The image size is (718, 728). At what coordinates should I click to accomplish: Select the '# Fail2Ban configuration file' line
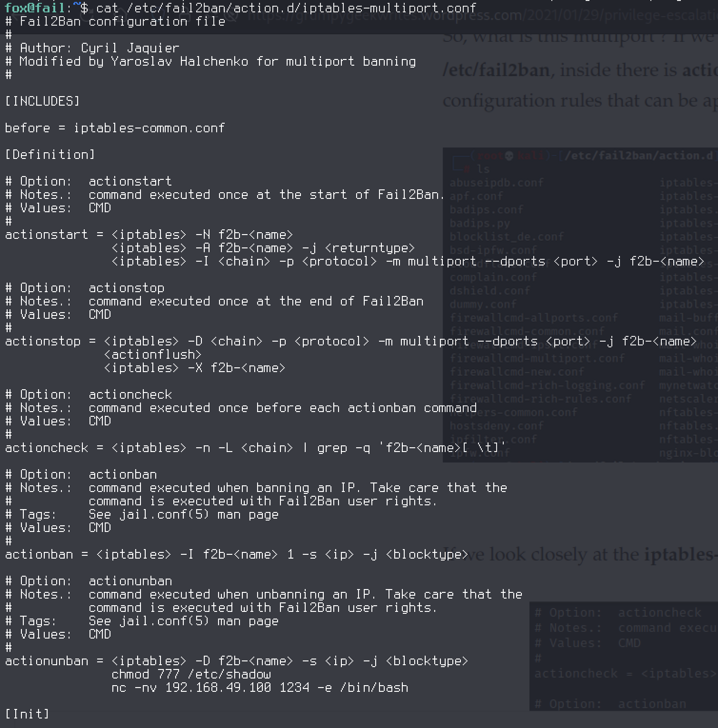[115, 21]
